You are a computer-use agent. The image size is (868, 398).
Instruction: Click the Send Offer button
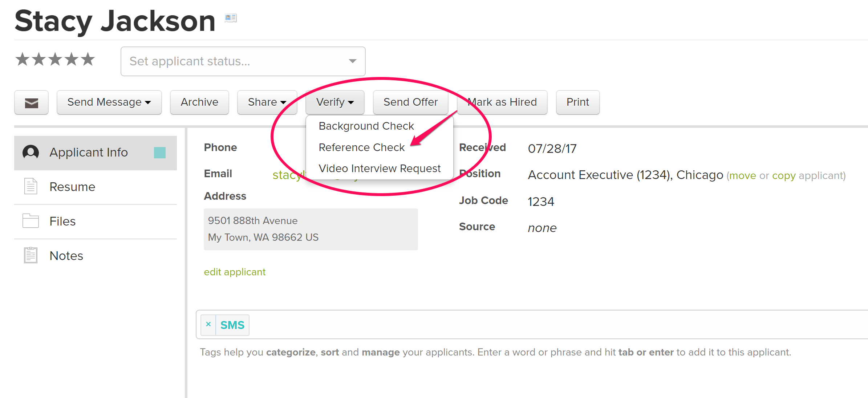[x=410, y=102]
